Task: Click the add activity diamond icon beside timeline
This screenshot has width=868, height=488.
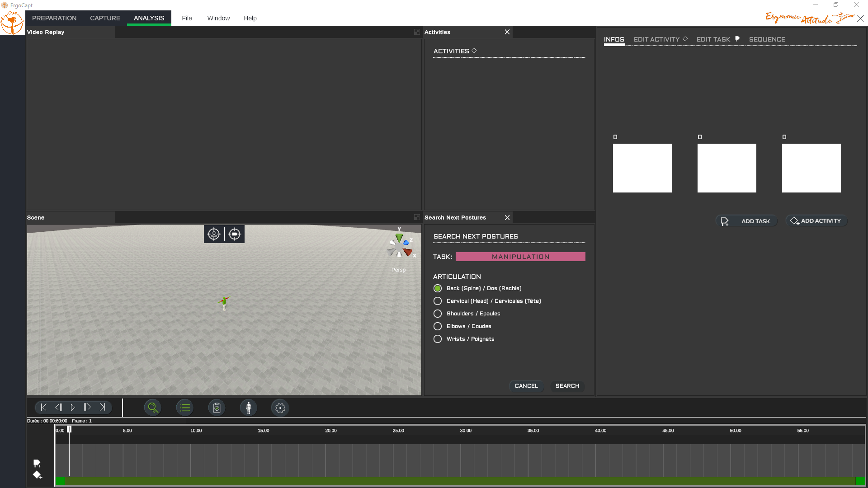Action: point(37,475)
